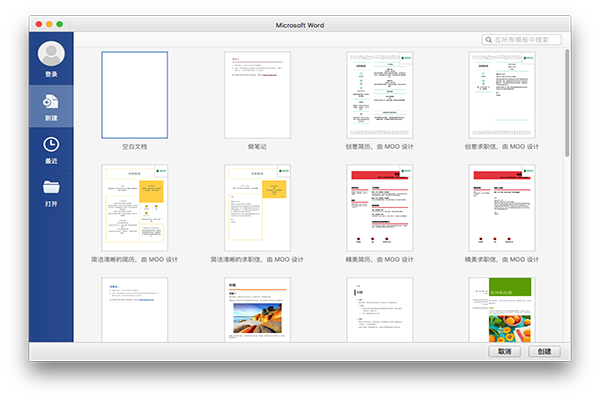Open the 最近 (Recent) clock icon
600x400 pixels.
click(x=51, y=145)
